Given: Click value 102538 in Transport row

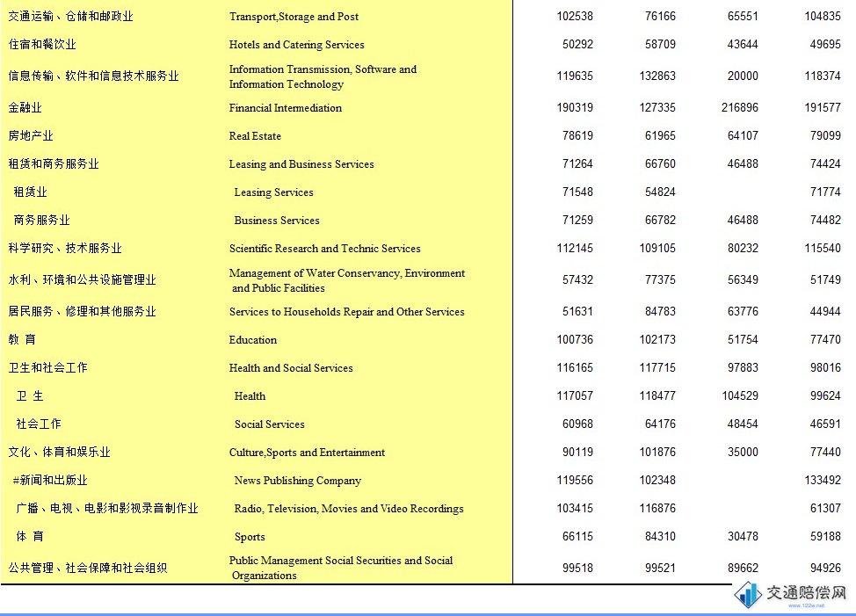Looking at the screenshot, I should pos(575,17).
